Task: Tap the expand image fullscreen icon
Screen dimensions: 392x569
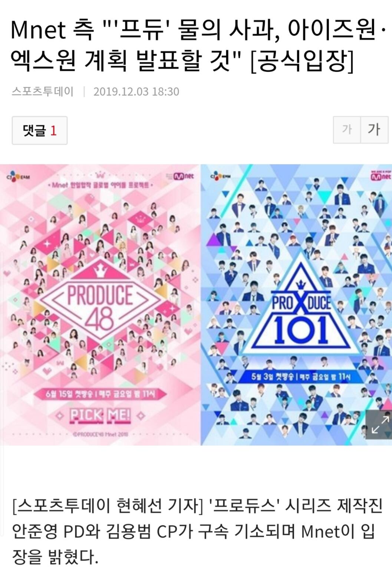Action: click(379, 424)
